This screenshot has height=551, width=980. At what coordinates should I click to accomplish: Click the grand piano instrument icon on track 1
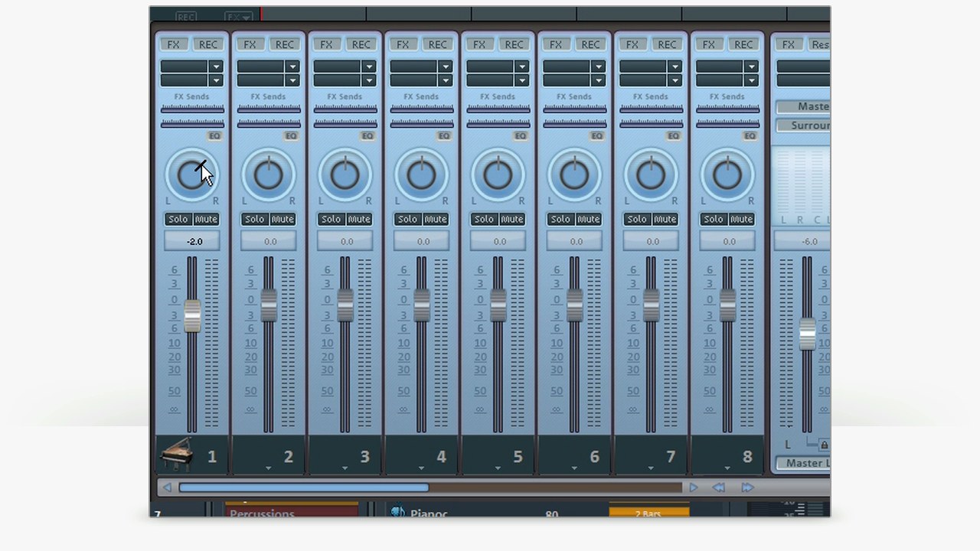tap(176, 455)
